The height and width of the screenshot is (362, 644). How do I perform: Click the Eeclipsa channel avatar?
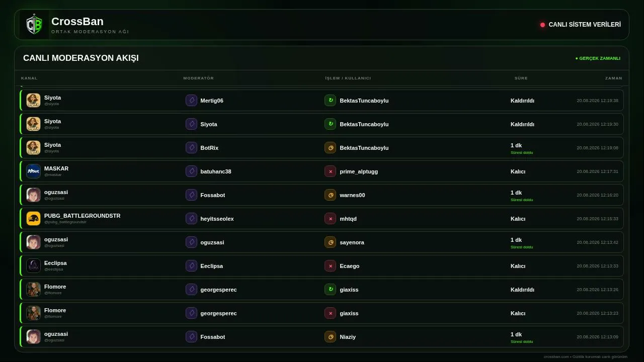(33, 265)
